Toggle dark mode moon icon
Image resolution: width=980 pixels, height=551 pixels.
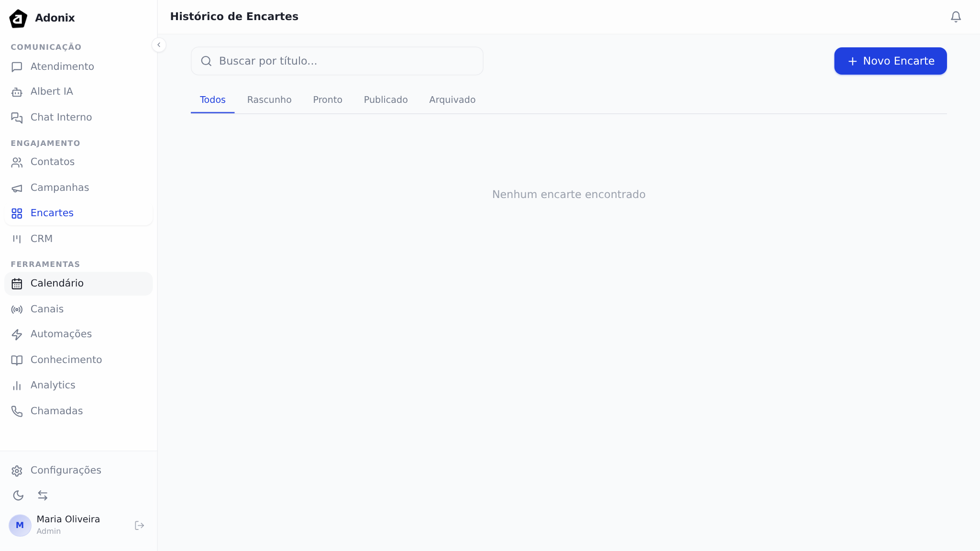click(x=18, y=496)
